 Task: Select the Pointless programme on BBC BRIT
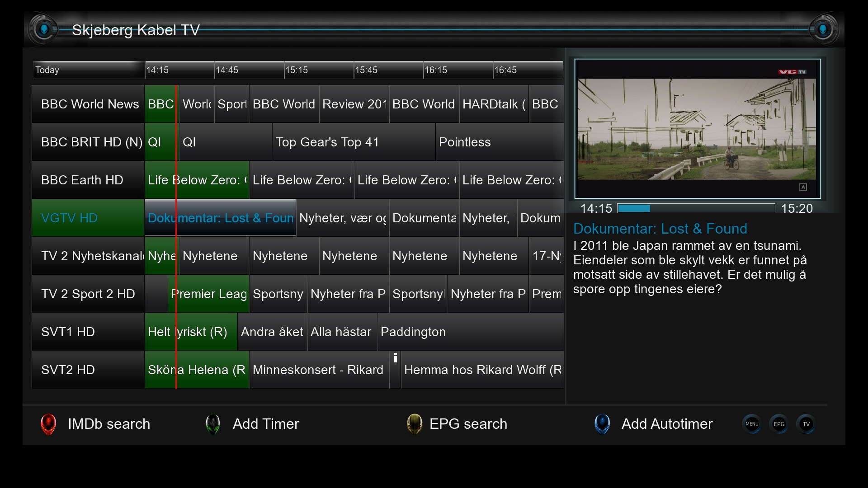tap(500, 142)
